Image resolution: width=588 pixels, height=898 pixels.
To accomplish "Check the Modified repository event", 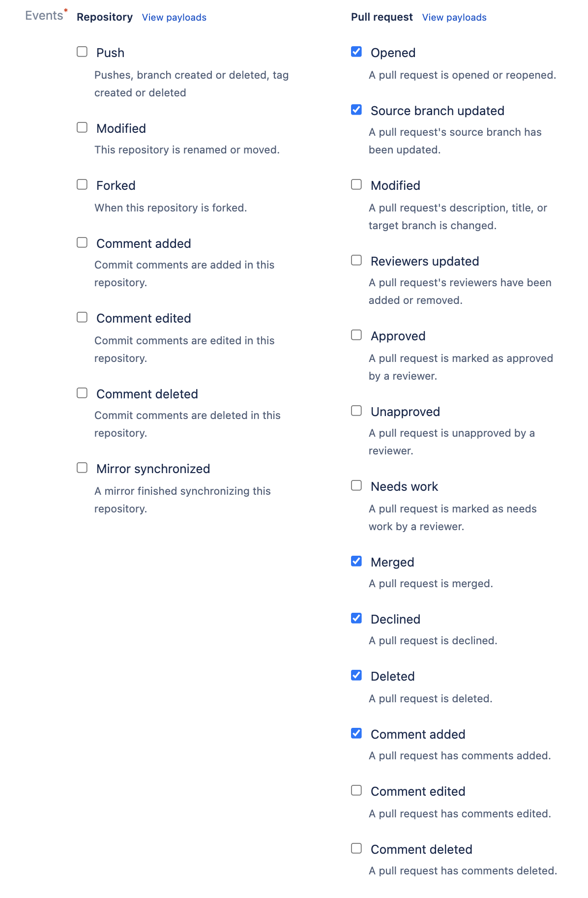I will point(82,126).
